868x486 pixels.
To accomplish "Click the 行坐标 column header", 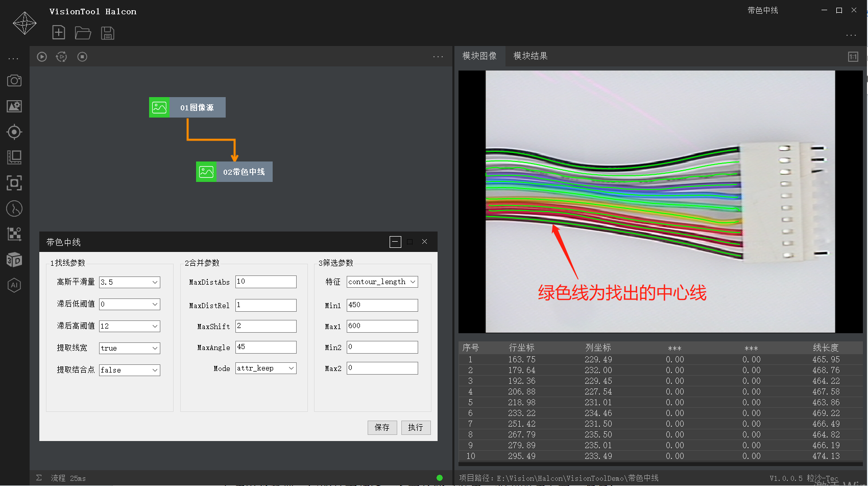I will [522, 348].
